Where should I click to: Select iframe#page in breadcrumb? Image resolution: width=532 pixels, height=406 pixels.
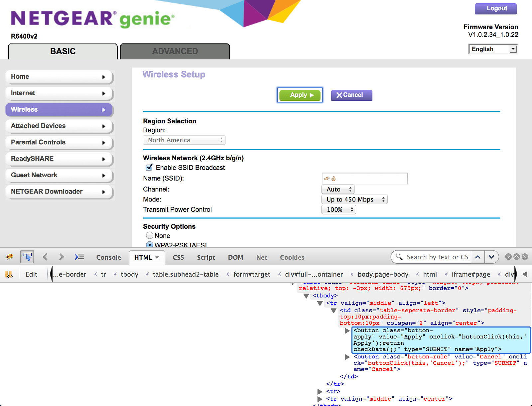pos(471,274)
